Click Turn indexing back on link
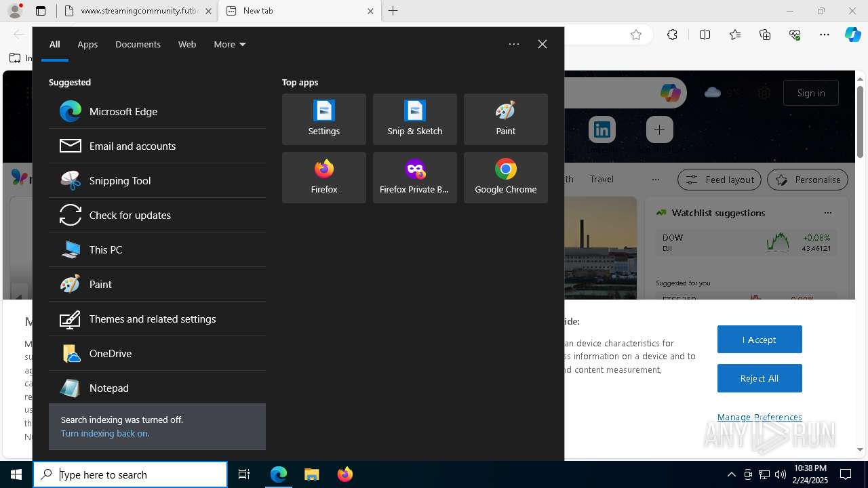 tap(105, 433)
